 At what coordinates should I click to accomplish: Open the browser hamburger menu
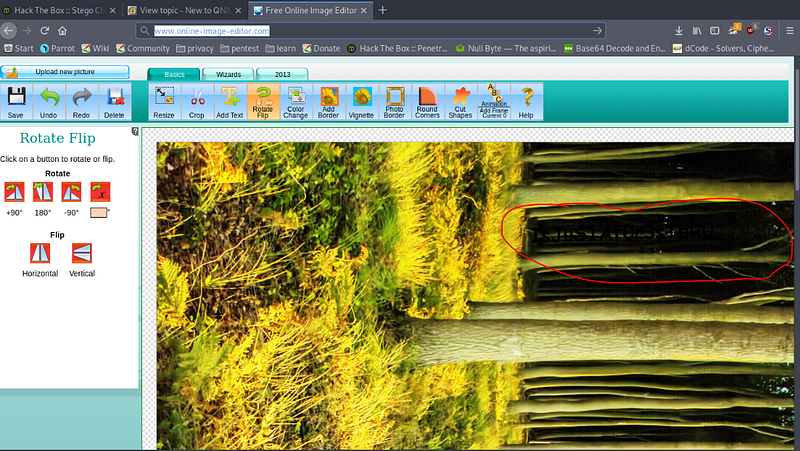pyautogui.click(x=790, y=31)
